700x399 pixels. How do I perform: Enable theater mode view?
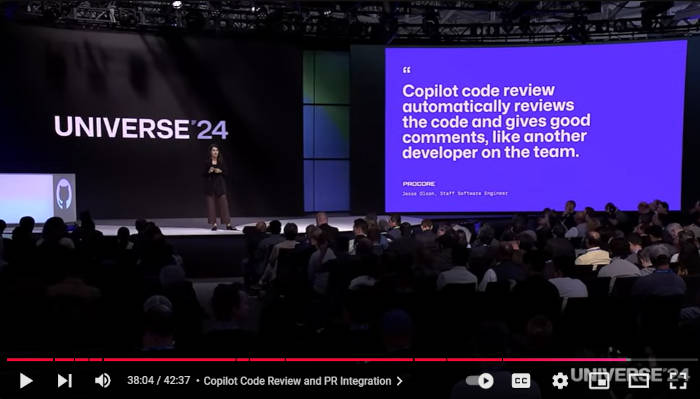638,381
